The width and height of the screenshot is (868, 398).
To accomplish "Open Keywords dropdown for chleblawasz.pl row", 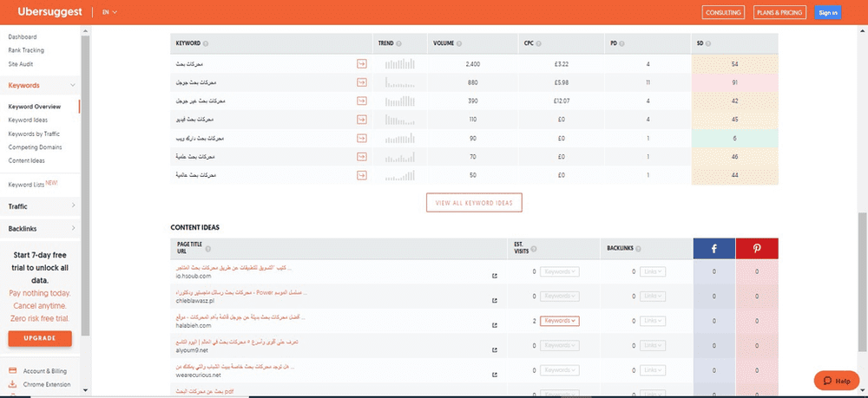I will [x=560, y=297].
